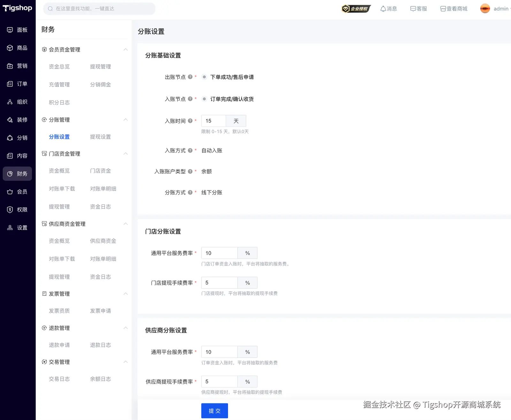Open 客服 customer service
This screenshot has height=420, width=511.
click(418, 9)
